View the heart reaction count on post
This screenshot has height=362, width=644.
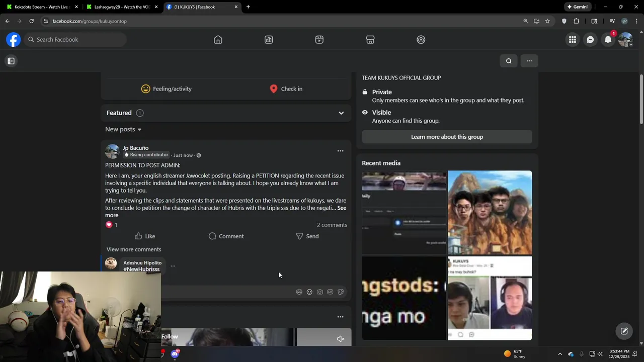111,225
